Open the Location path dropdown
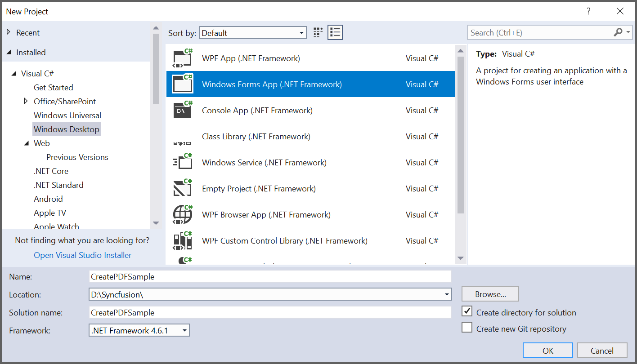 click(447, 295)
